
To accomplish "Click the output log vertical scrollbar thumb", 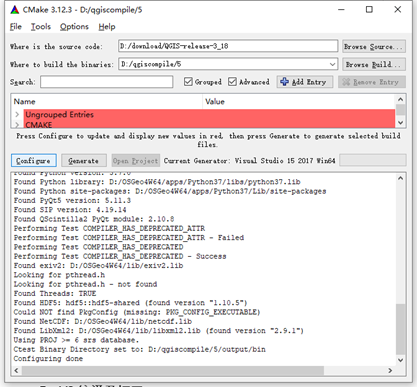I will click(x=401, y=329).
